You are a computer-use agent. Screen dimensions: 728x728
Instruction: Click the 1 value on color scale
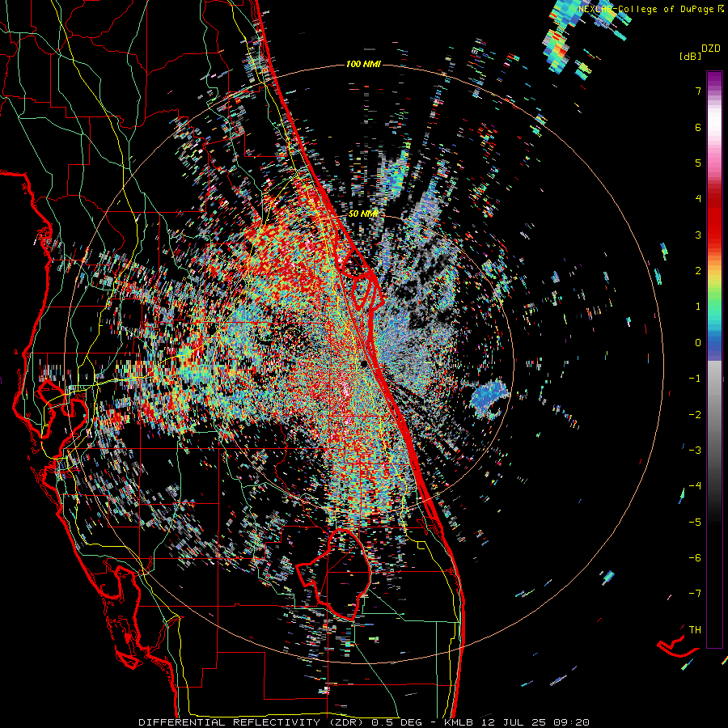698,307
